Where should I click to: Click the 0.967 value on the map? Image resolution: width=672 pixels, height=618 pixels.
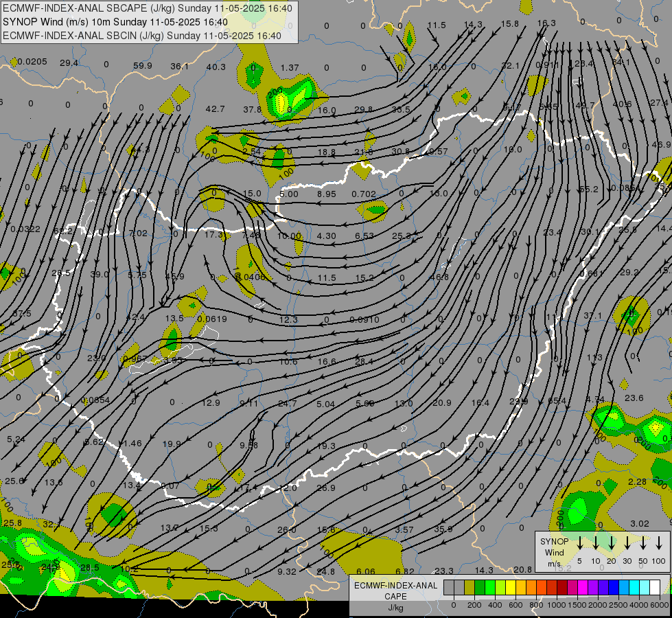tap(135, 358)
